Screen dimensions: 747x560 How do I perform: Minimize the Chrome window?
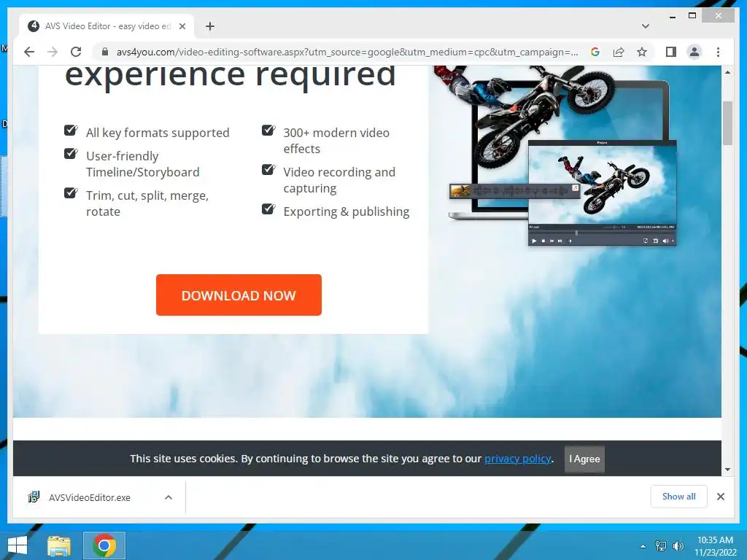[672, 16]
